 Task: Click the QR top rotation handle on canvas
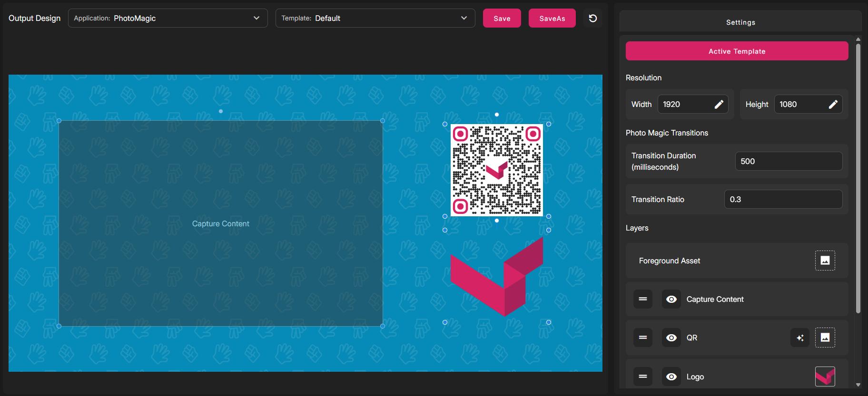tap(497, 115)
